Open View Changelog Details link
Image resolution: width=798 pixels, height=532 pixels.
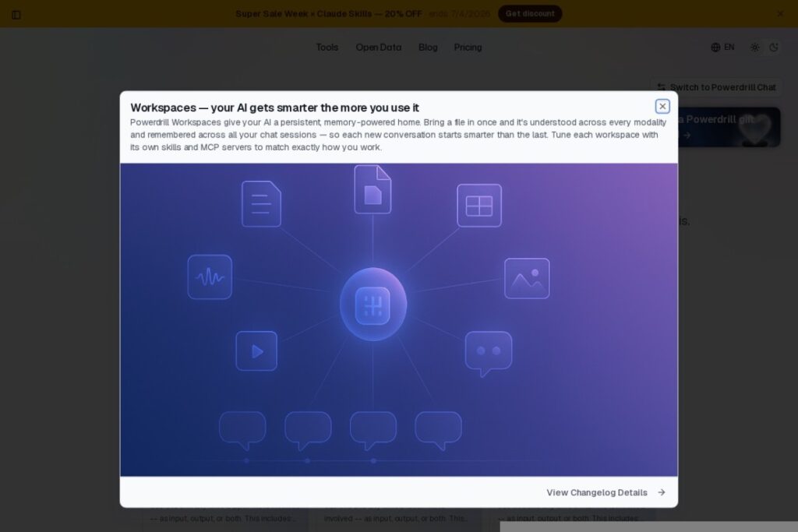[x=606, y=492]
